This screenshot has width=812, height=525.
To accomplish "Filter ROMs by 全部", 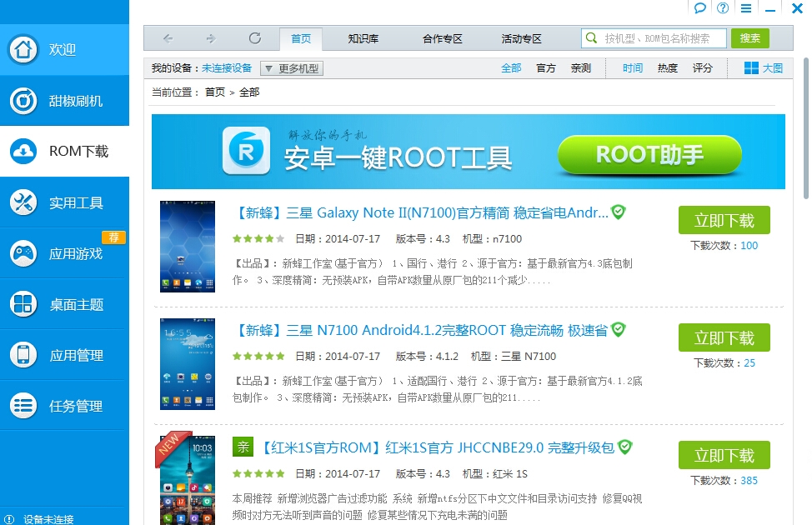I will 511,67.
